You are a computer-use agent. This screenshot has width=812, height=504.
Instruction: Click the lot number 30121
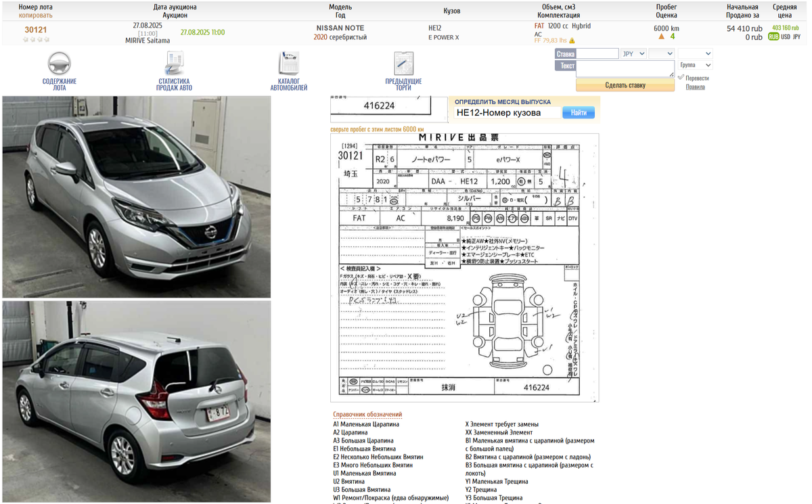click(36, 30)
